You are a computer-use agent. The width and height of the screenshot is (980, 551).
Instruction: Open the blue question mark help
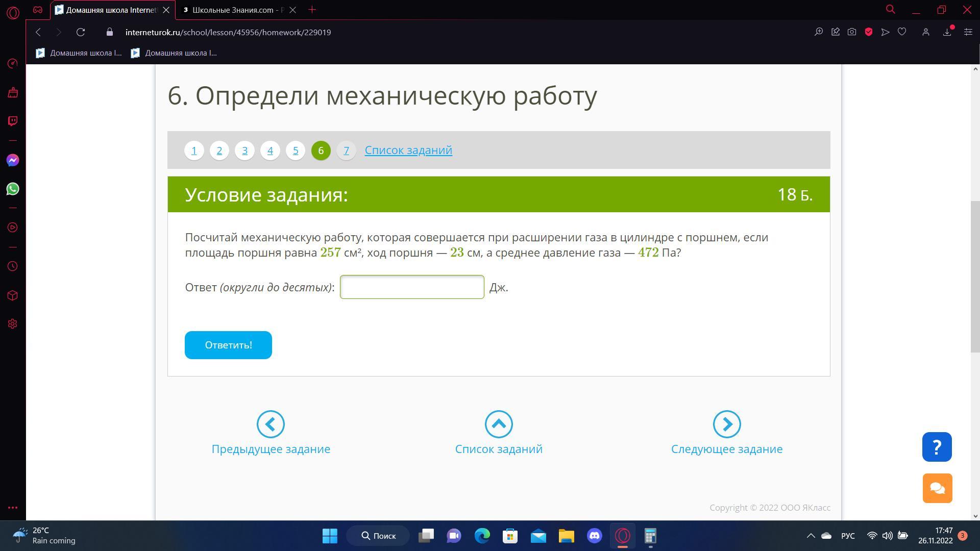tap(937, 447)
